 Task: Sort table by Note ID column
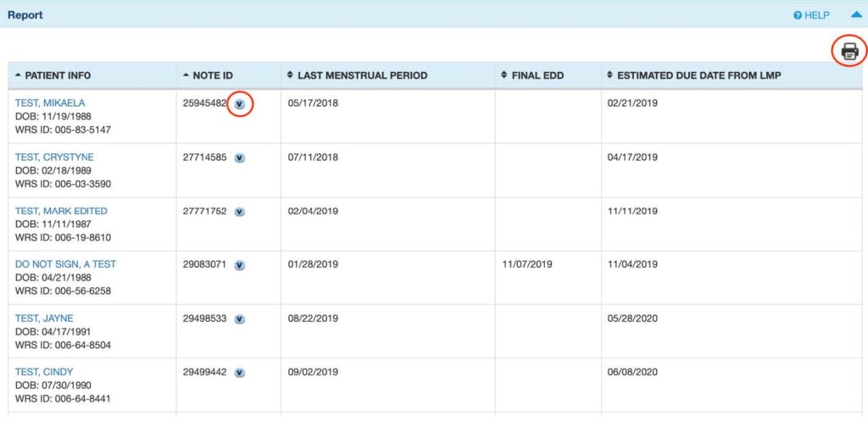pyautogui.click(x=212, y=75)
